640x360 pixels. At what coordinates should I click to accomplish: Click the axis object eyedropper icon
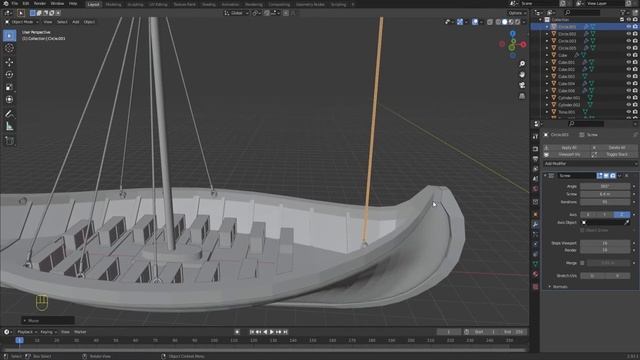(x=627, y=222)
